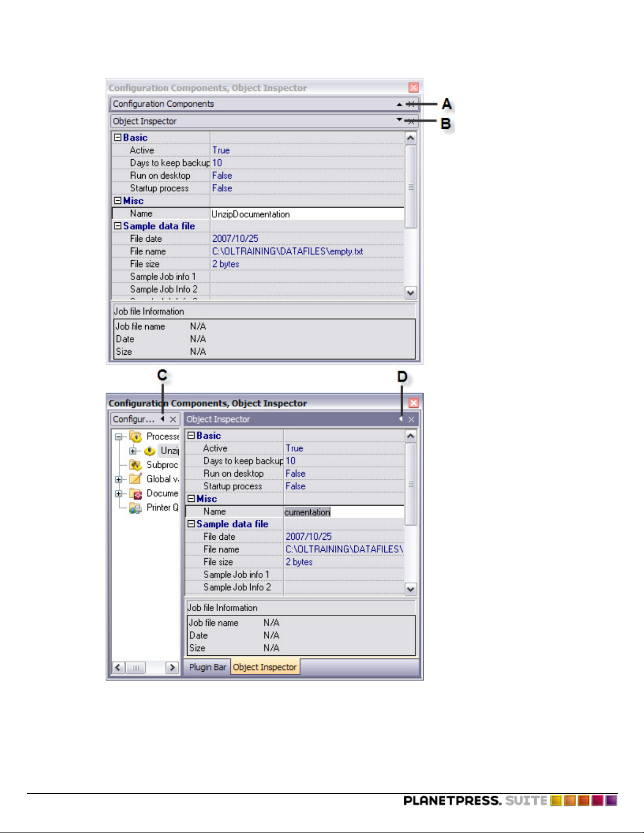
Task: Click the Documents folder icon in the tree
Action: tap(136, 493)
